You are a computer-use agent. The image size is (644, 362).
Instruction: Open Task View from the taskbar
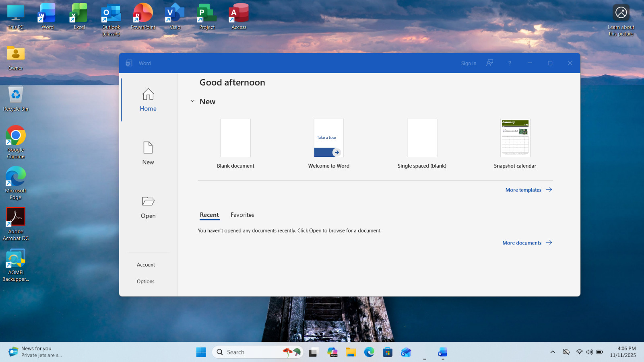[313, 352]
